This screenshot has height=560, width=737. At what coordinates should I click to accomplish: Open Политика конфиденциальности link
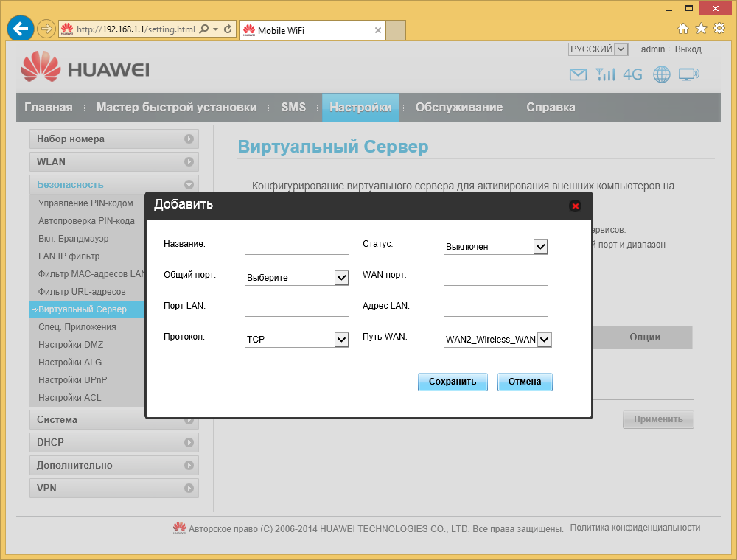[635, 528]
